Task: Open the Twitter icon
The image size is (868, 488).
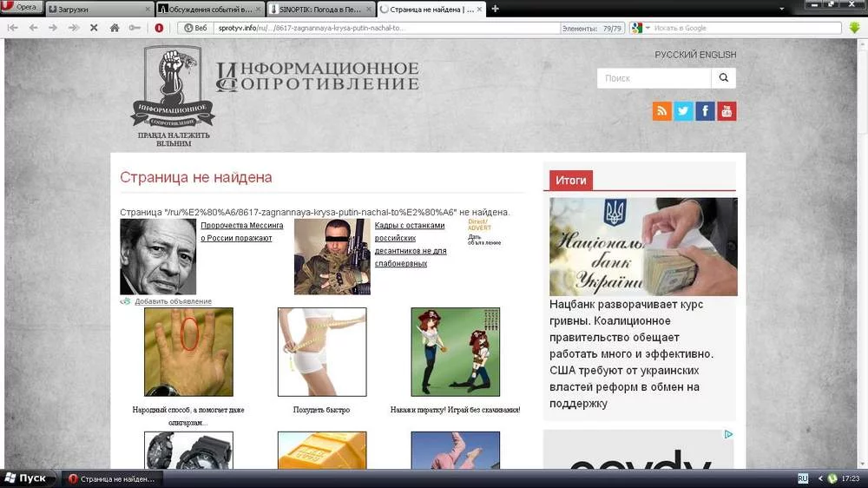Action: 683,111
